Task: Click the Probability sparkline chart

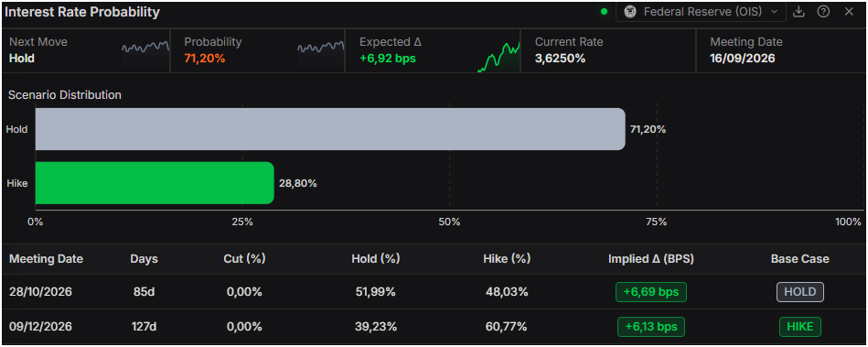Action: [x=320, y=49]
